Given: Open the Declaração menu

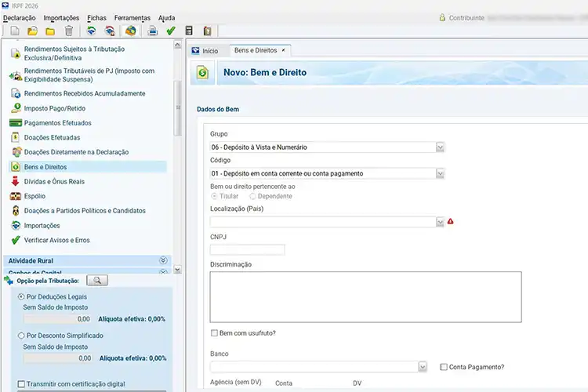Looking at the screenshot, I should click(19, 17).
